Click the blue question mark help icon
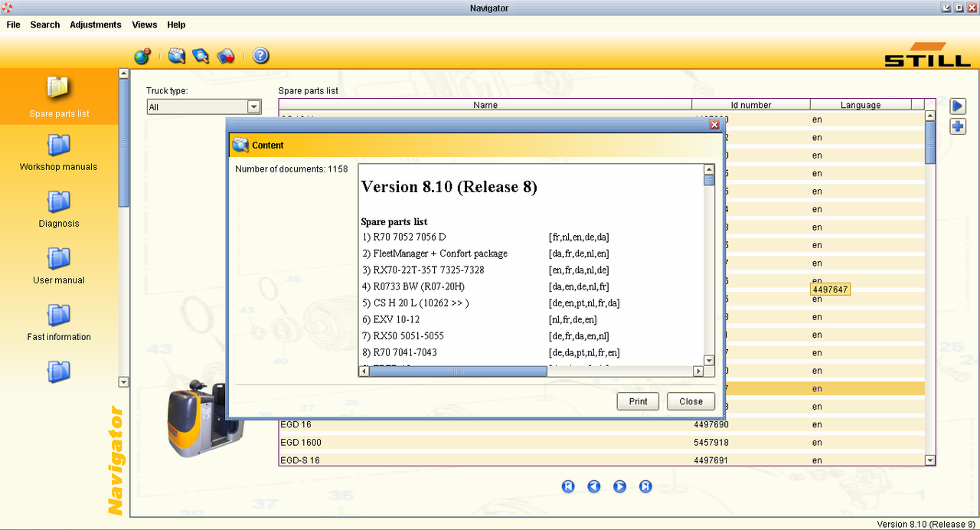This screenshot has width=980, height=530. [260, 56]
